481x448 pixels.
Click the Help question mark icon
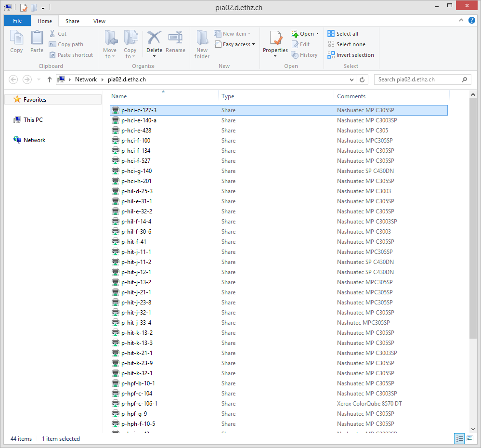point(472,20)
